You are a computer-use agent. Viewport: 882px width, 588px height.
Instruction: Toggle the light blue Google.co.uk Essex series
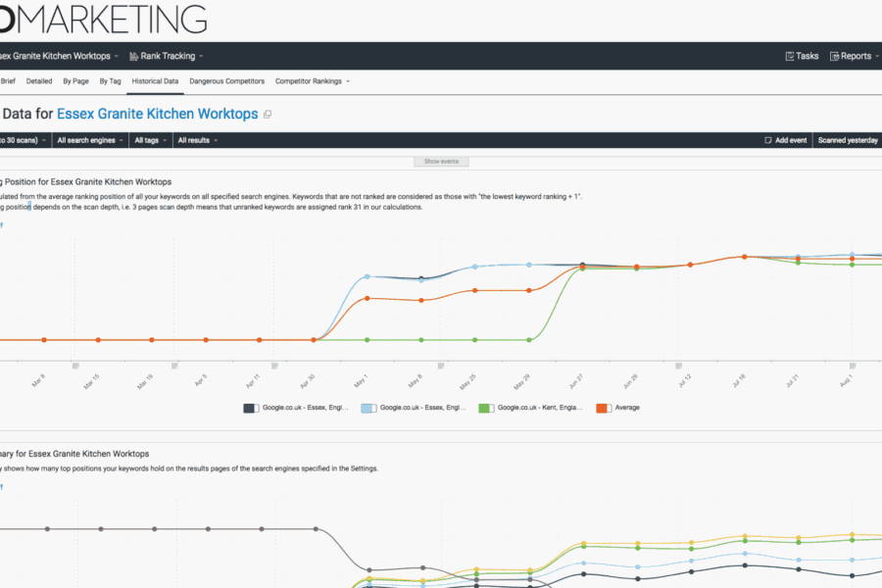pyautogui.click(x=367, y=408)
